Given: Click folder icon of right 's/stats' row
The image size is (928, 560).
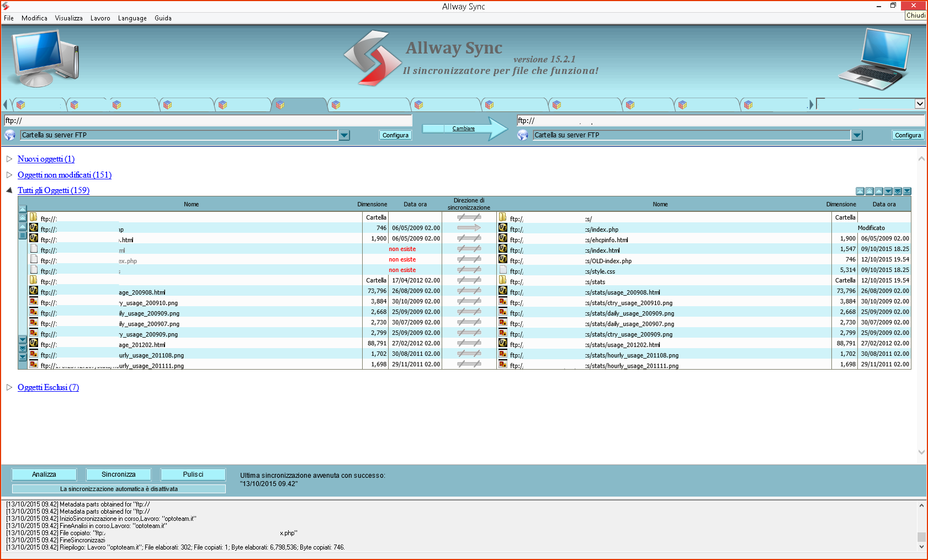Looking at the screenshot, I should pyautogui.click(x=503, y=280).
